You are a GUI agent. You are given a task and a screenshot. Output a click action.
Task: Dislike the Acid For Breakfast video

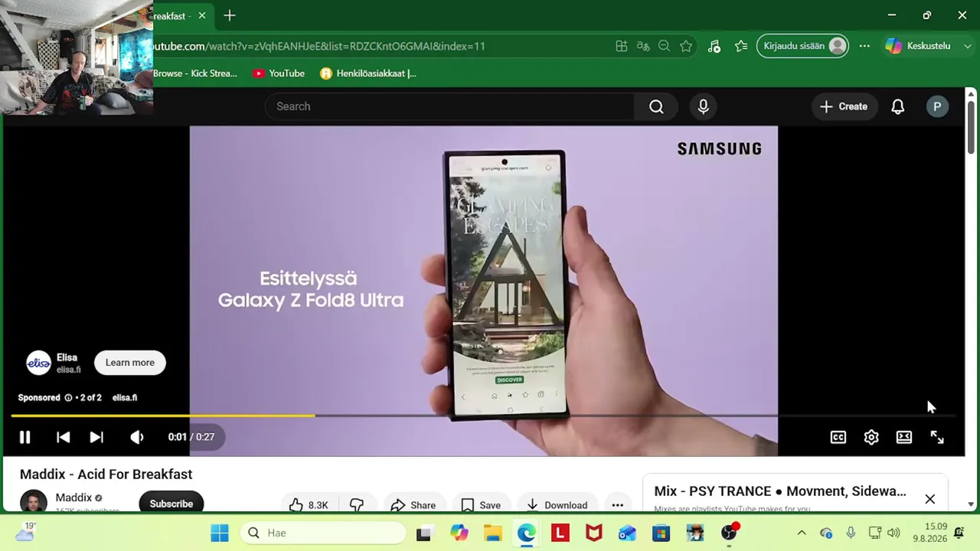coord(357,504)
